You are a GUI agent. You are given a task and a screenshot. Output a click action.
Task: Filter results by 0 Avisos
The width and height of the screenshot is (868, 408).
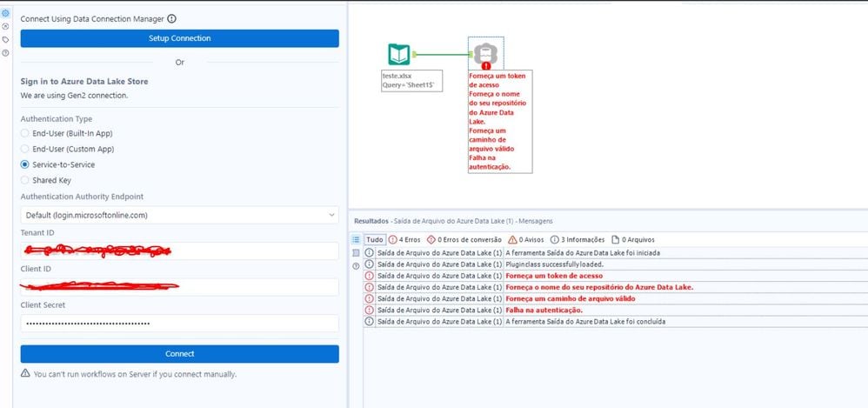tap(526, 240)
